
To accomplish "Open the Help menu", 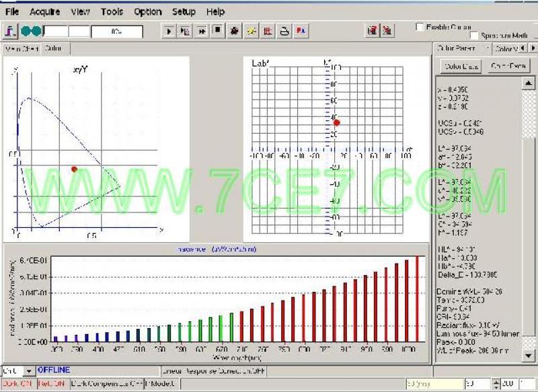I will (215, 11).
